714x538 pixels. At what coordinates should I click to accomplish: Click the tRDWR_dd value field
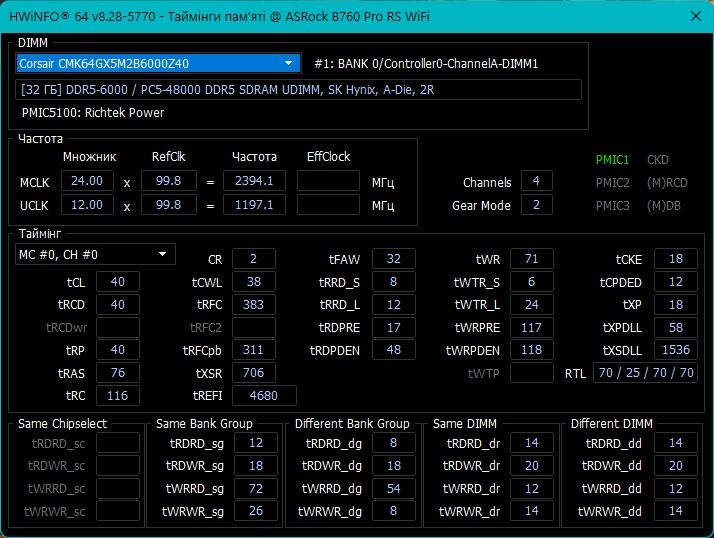(676, 466)
